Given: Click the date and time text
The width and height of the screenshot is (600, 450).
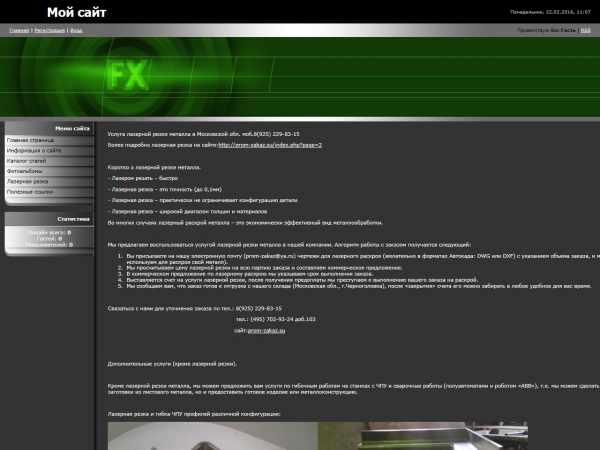Looking at the screenshot, I should pyautogui.click(x=550, y=12).
